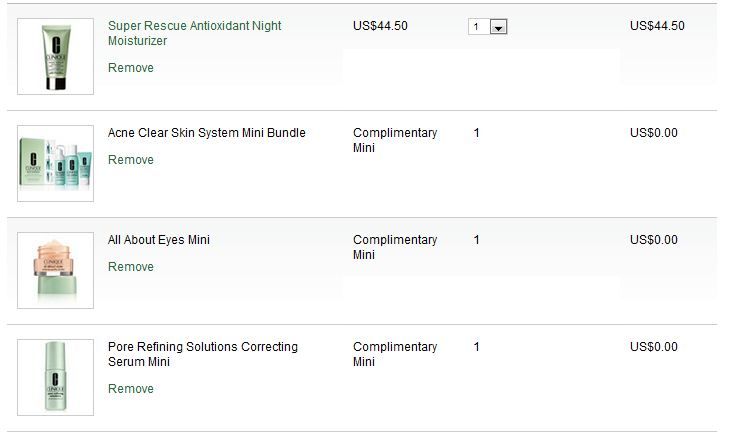Click the All About Eyes jar thumbnail
Screen dimensions: 734x435
56,270
